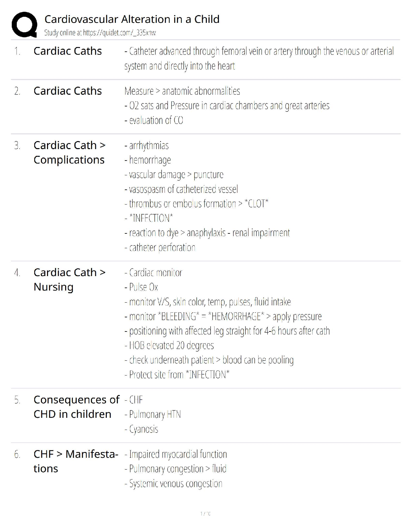411x532 pixels.
Task: Click the 'Measure > anatomic abnormalities' line
Action: click(182, 91)
